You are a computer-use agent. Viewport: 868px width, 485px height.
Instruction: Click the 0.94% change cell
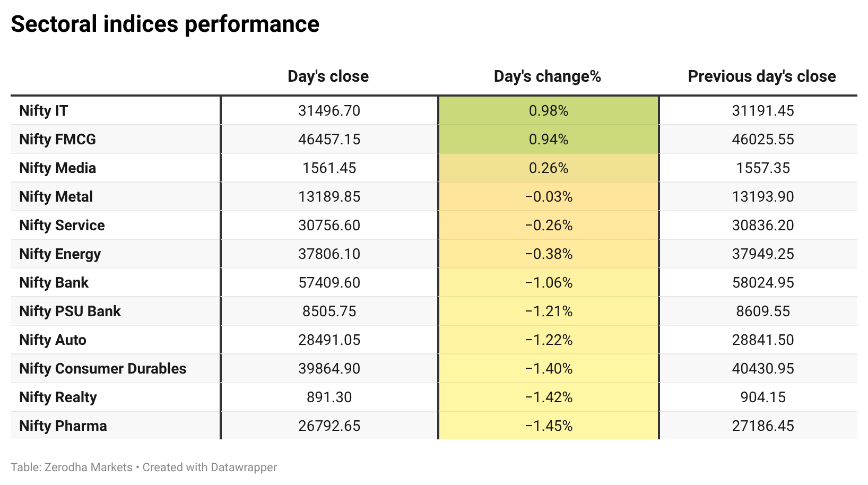(549, 139)
